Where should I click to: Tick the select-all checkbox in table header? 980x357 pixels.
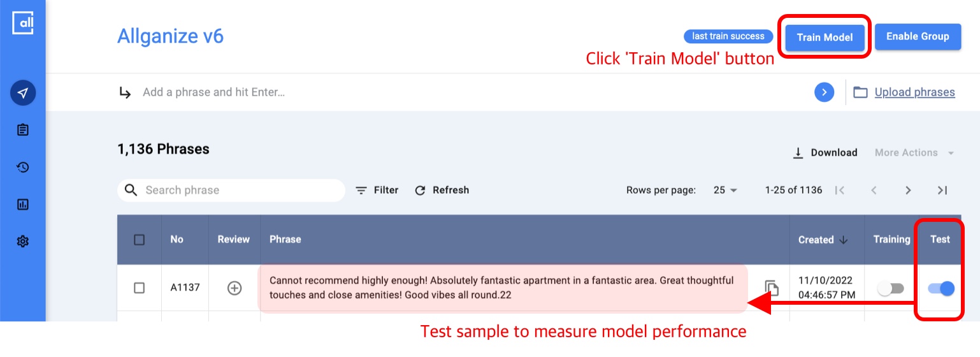click(140, 240)
